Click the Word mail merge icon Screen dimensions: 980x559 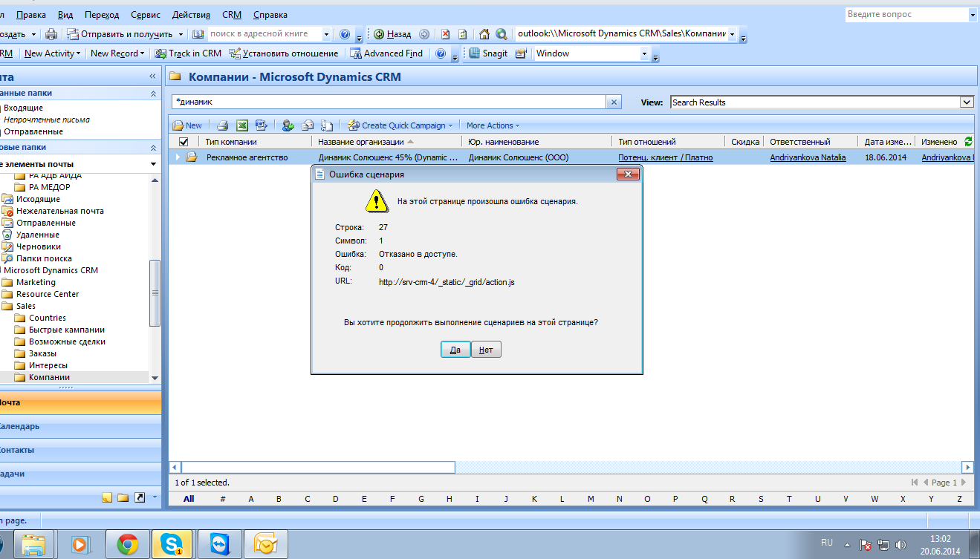pyautogui.click(x=262, y=125)
